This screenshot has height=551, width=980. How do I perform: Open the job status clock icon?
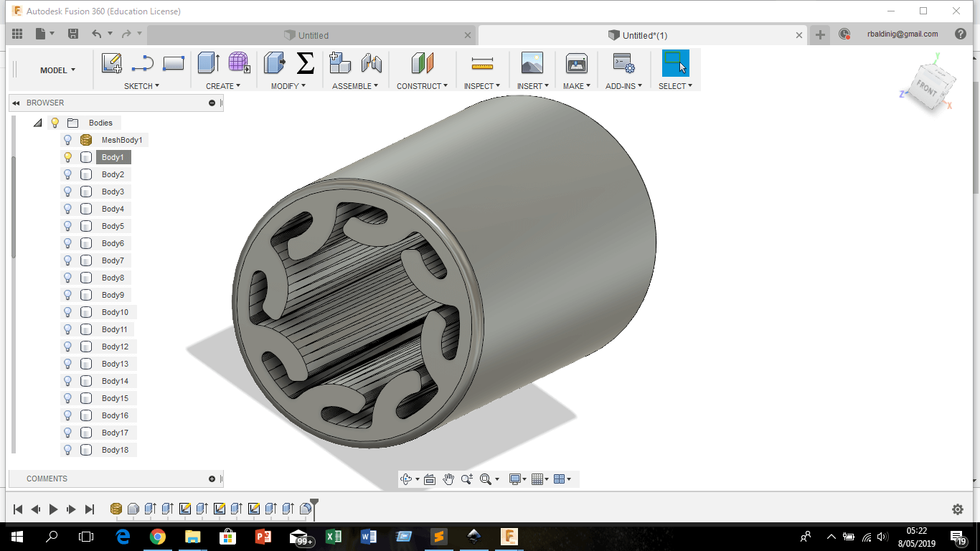[x=844, y=34]
